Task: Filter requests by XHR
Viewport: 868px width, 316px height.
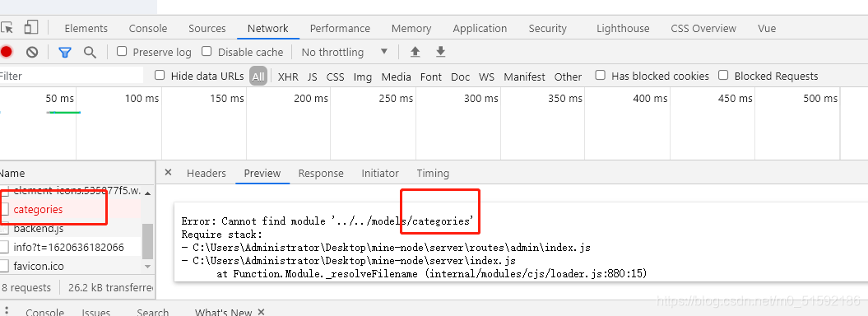Action: pyautogui.click(x=288, y=77)
